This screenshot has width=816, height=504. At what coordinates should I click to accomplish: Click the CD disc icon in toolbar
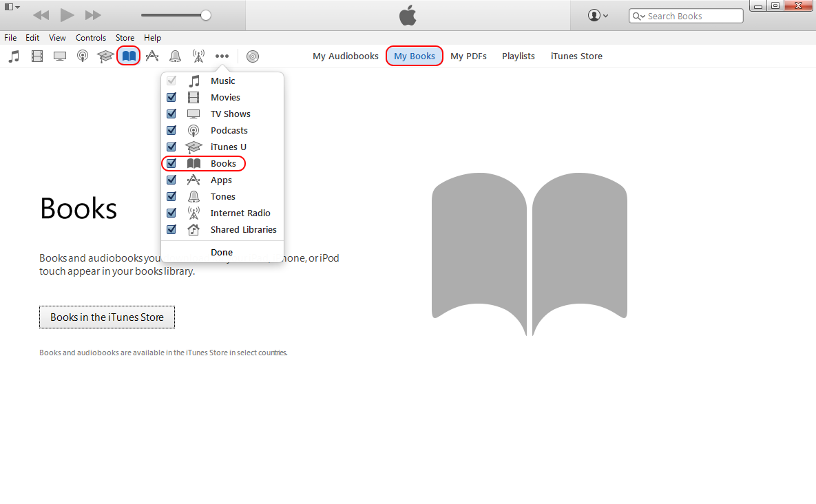pyautogui.click(x=253, y=56)
